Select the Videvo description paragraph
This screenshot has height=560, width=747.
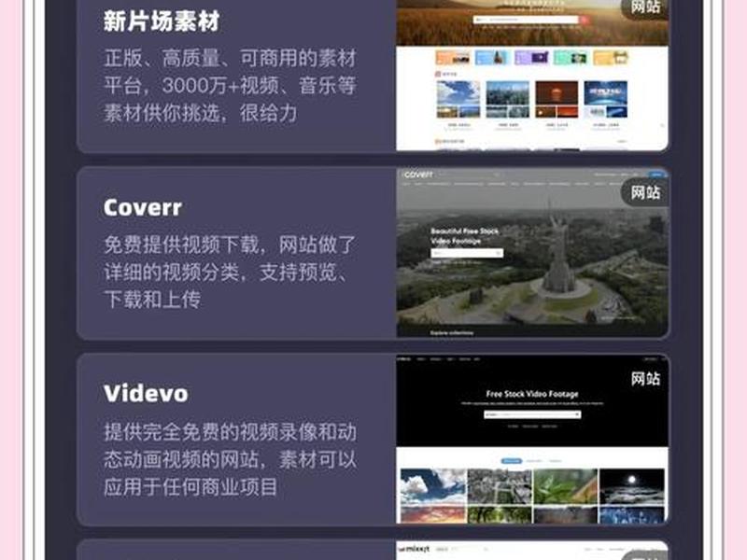[230, 459]
